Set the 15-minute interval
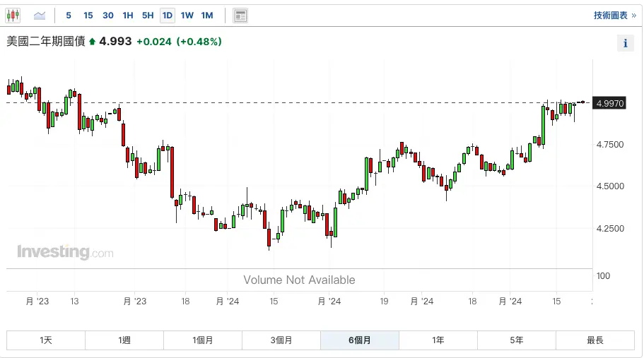This screenshot has width=644, height=358. pyautogui.click(x=88, y=16)
